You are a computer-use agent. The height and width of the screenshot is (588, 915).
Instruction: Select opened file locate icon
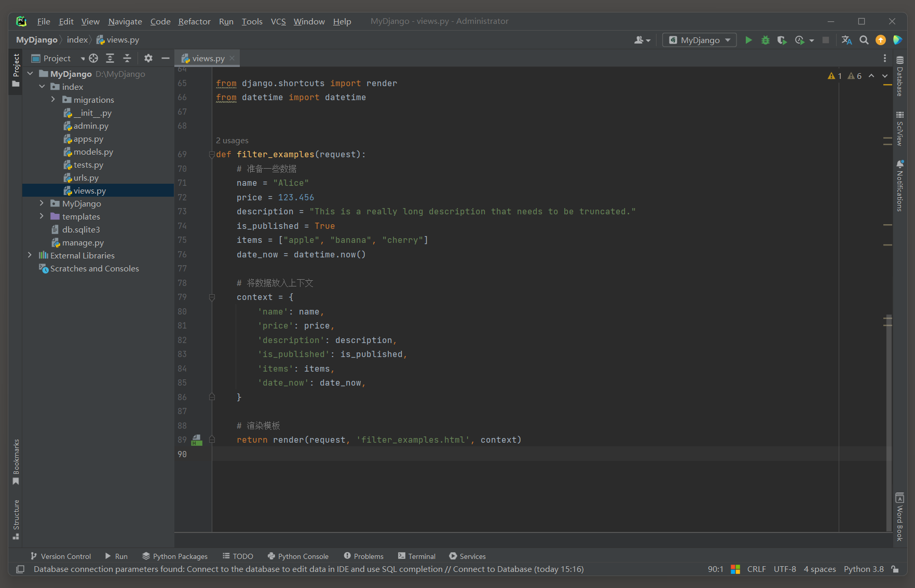coord(93,58)
